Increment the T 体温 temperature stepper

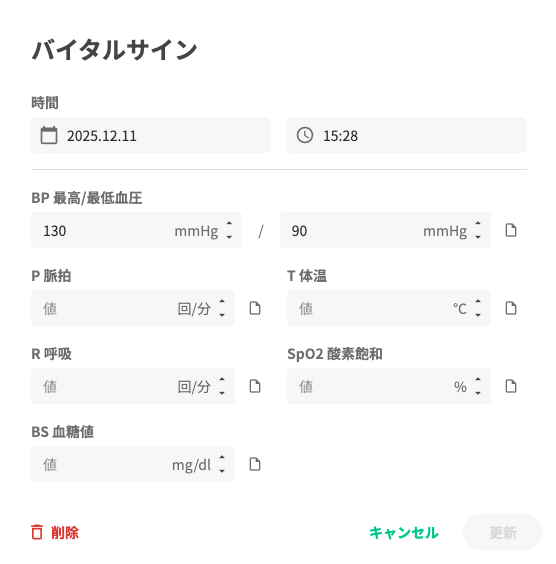478,301
